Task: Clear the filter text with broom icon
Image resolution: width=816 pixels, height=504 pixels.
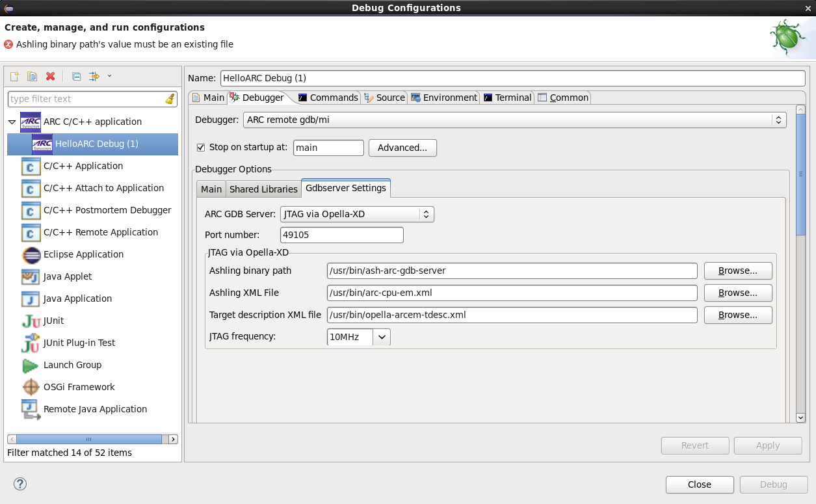Action: coord(170,99)
